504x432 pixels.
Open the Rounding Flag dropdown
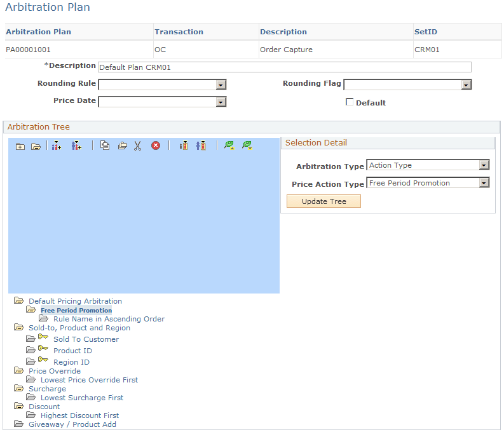click(407, 84)
